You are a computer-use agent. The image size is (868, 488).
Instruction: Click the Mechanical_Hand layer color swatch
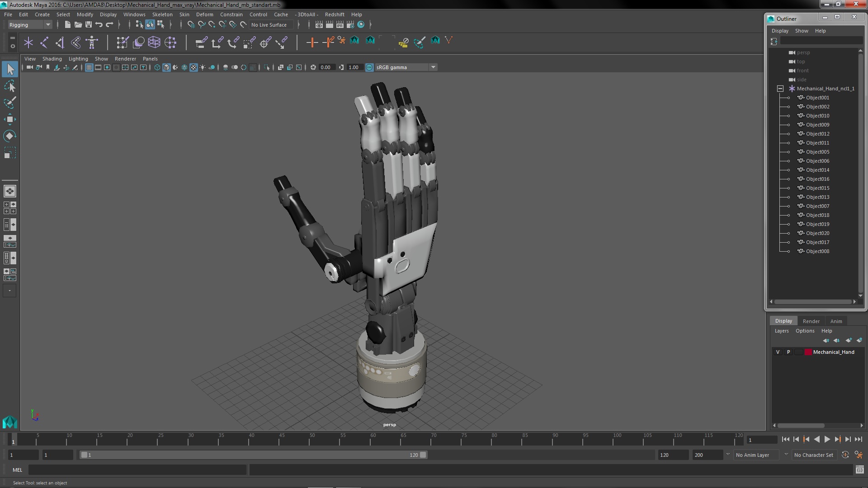[808, 352]
